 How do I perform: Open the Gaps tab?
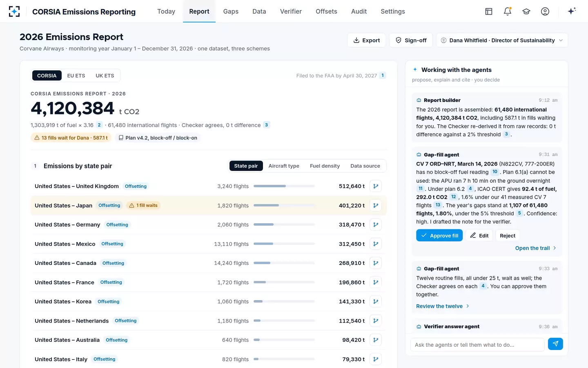click(x=231, y=11)
